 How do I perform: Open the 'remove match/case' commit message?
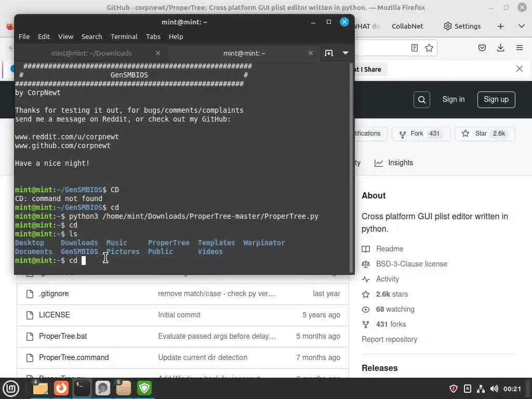[217, 294]
